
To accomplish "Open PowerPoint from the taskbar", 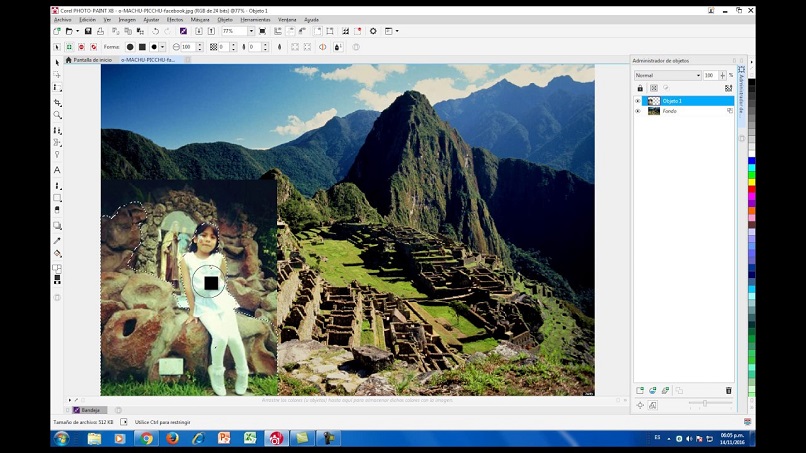I will pos(224,439).
